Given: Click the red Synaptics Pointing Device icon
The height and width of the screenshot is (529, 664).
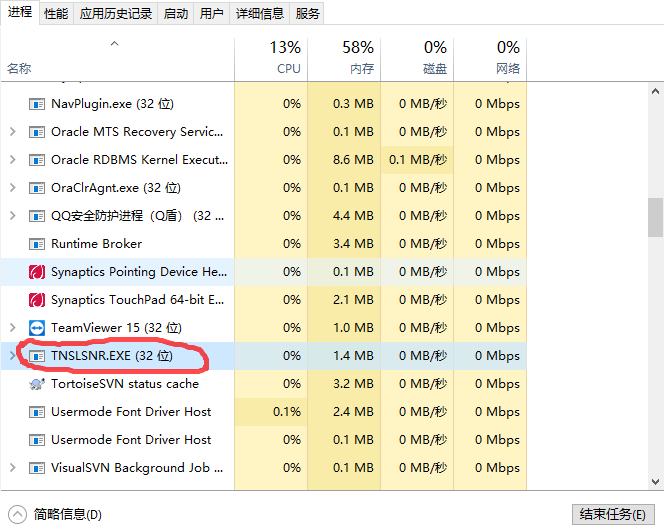Looking at the screenshot, I should [x=37, y=272].
